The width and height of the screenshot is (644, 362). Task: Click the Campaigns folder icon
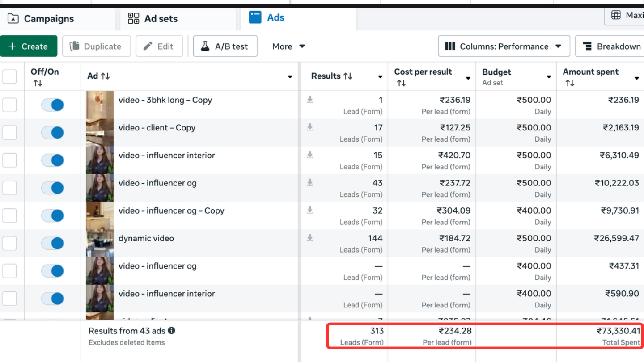[13, 19]
